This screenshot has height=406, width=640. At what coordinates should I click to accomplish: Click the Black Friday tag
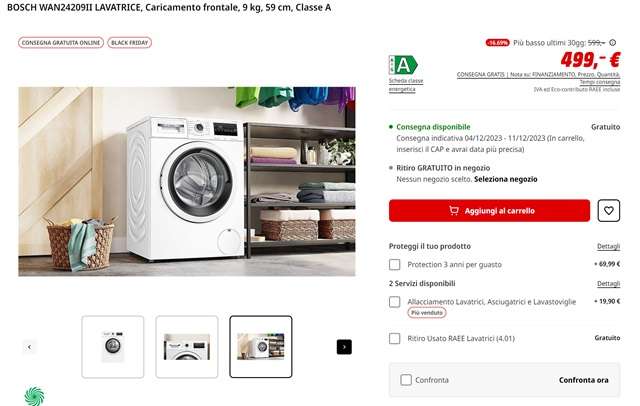(130, 42)
